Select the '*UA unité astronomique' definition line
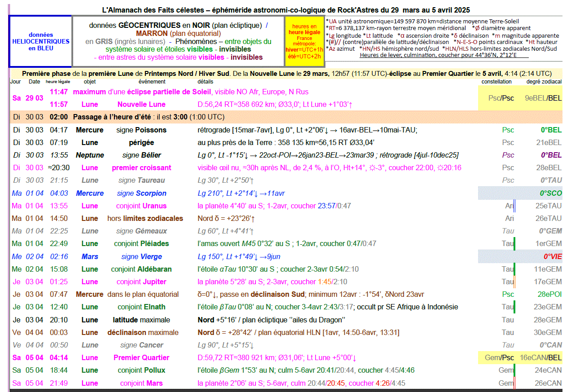 pos(422,21)
